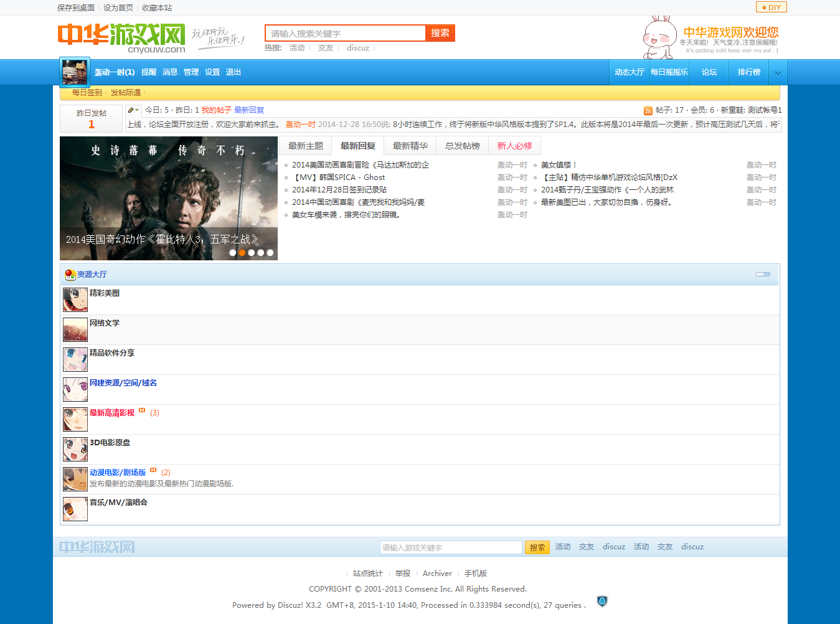The height and width of the screenshot is (624, 840).
Task: Click 设为首页 at top
Action: (118, 8)
